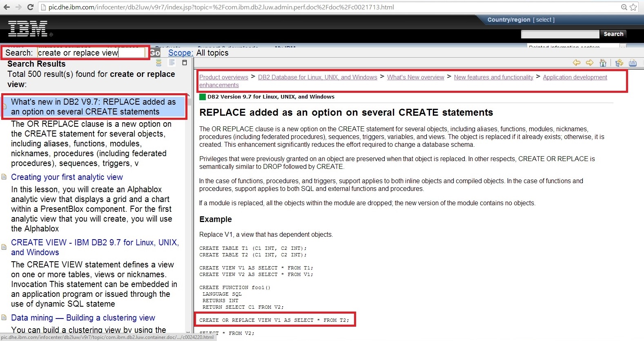Screen dimensions: 644x341
Task: Bookmark this page with the star icon
Action: (633, 7)
